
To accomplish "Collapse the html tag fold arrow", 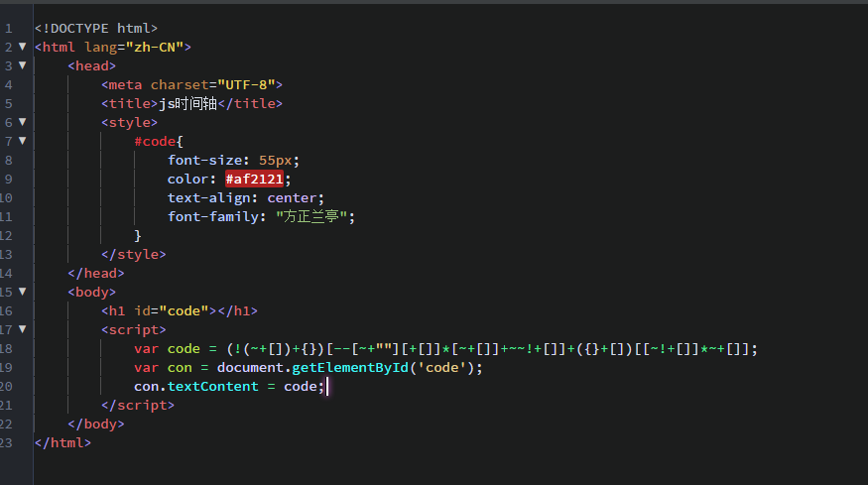I will 23,47.
